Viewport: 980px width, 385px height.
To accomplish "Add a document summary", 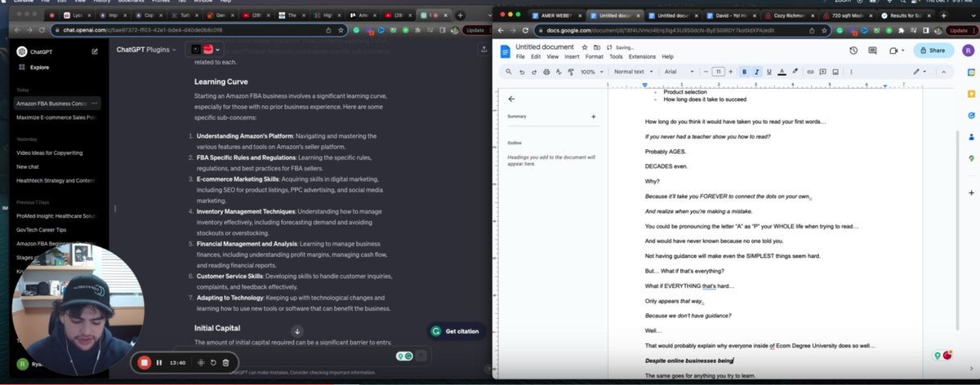I will pyautogui.click(x=594, y=117).
